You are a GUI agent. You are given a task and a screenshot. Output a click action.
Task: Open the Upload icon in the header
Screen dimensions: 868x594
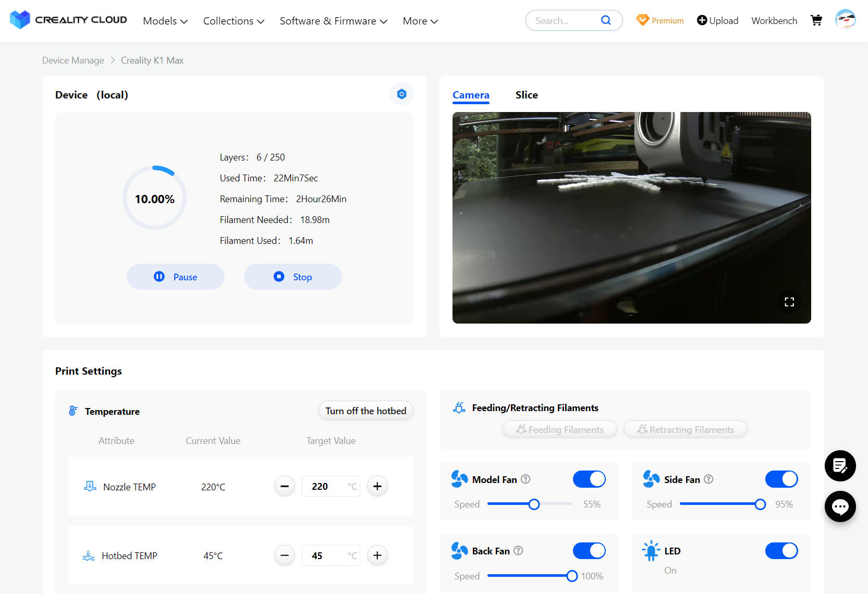pyautogui.click(x=701, y=20)
